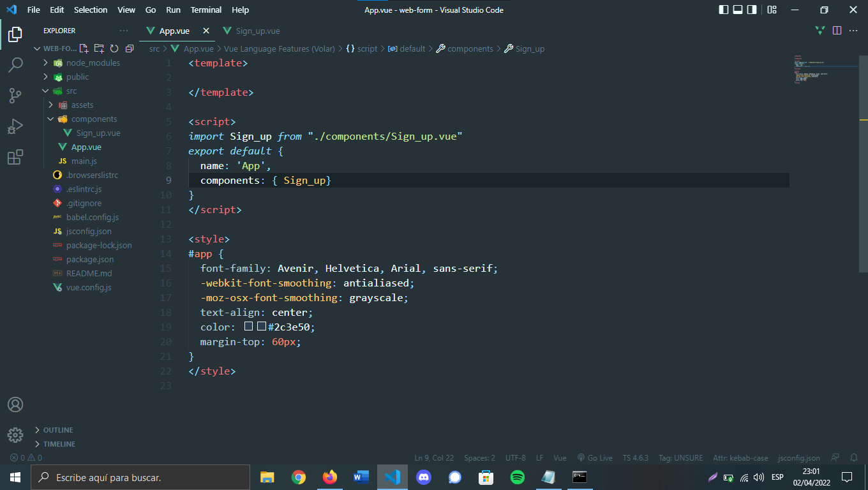The height and width of the screenshot is (490, 868).
Task: Toggle secondary side bar layout button
Action: tap(752, 10)
